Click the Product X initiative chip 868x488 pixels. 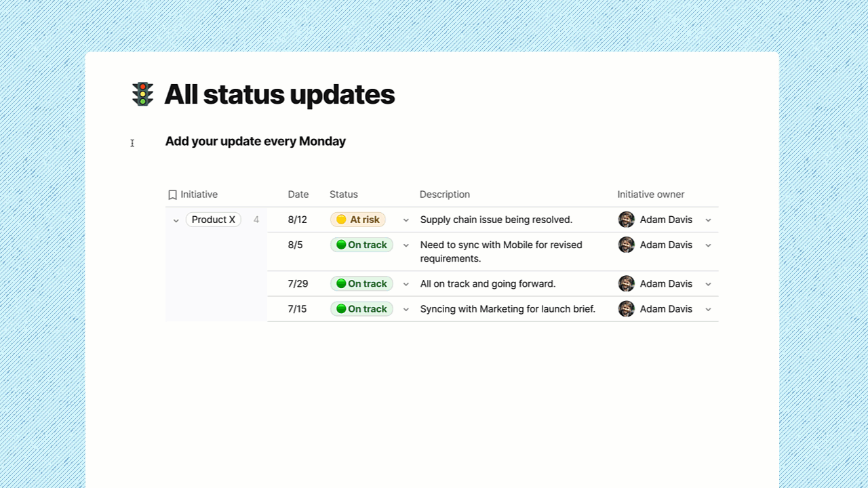[x=213, y=220]
